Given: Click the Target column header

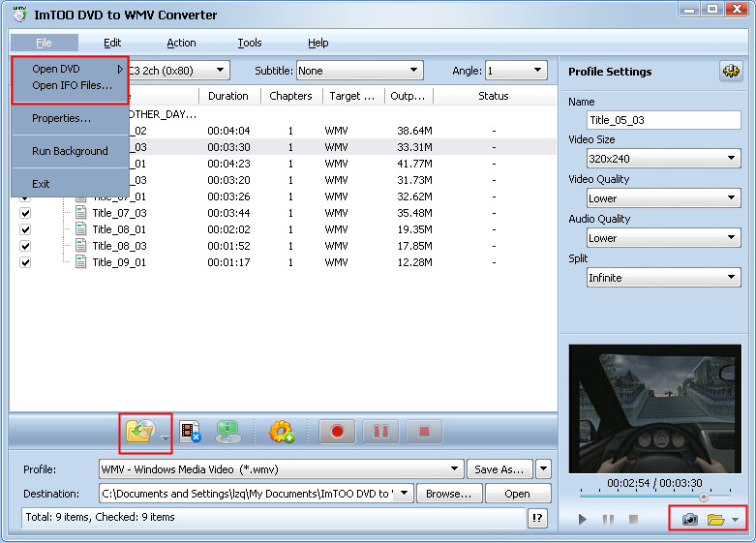Looking at the screenshot, I should (353, 96).
